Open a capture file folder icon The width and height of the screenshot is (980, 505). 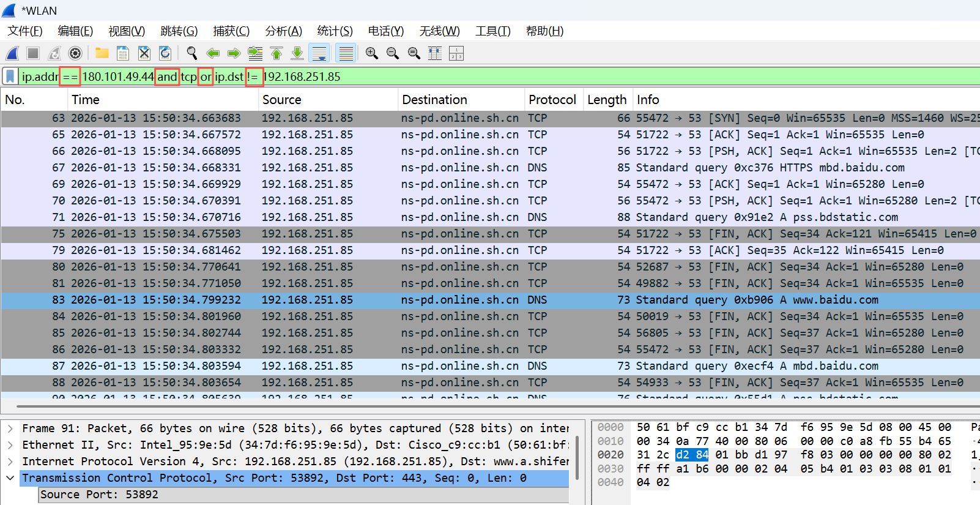[x=102, y=53]
